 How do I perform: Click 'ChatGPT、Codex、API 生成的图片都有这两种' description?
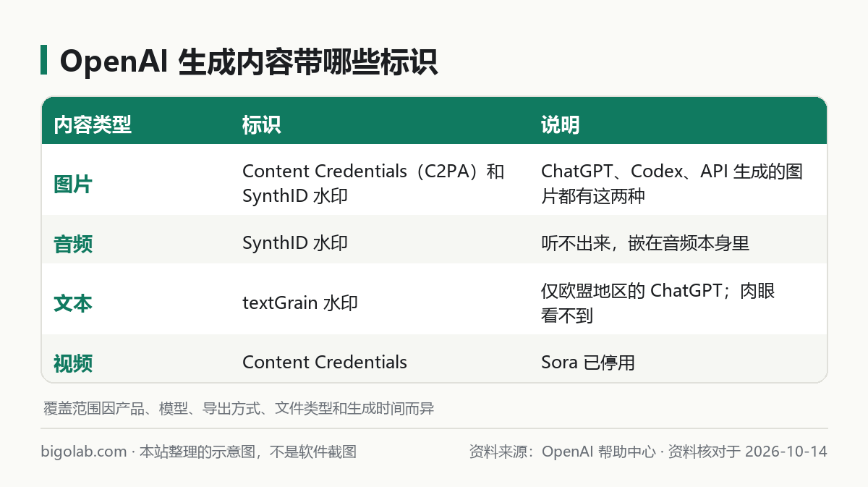(x=672, y=184)
